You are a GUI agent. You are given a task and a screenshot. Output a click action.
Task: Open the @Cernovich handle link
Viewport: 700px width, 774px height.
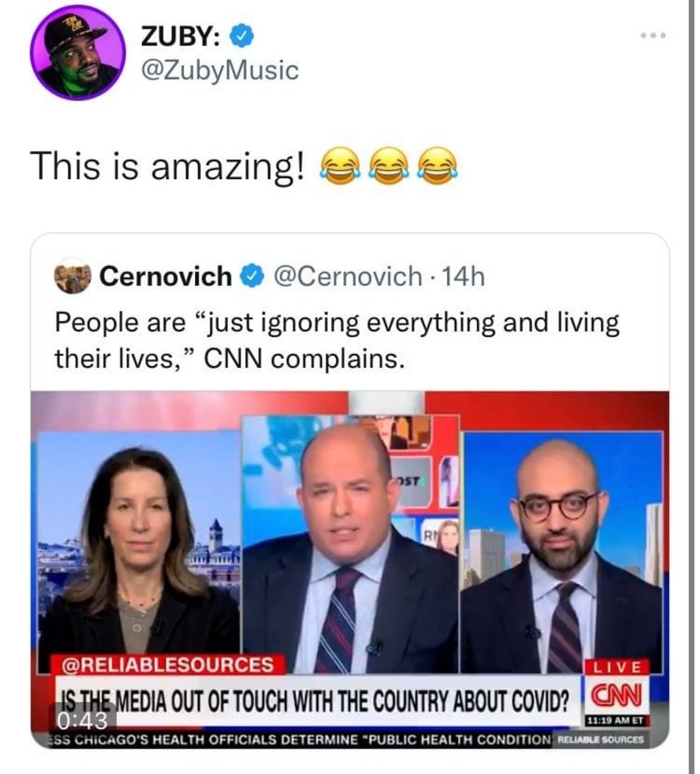click(347, 277)
